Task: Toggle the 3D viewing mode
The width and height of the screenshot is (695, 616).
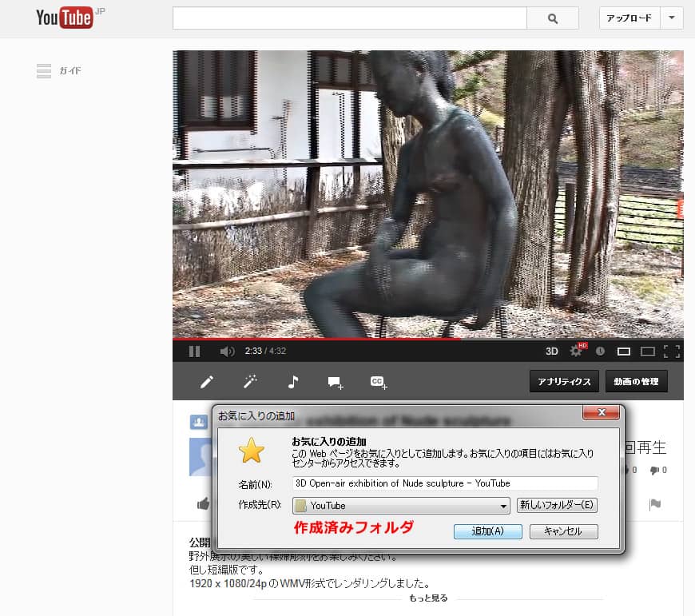Action: (551, 351)
